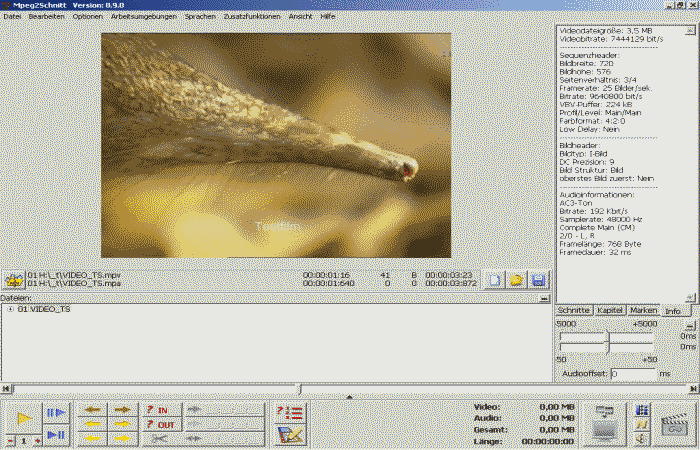Image resolution: width=700 pixels, height=450 pixels.
Task: Click the set cut IN button
Action: [159, 410]
